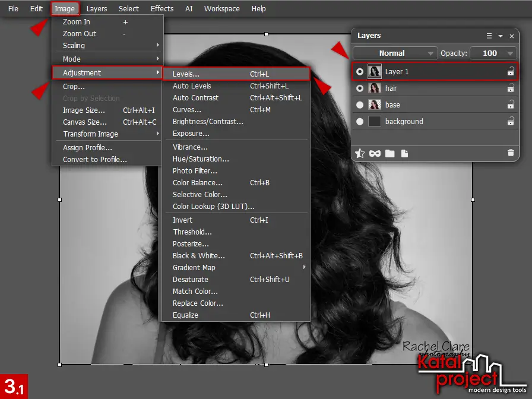Open the Effects menu

tap(161, 8)
